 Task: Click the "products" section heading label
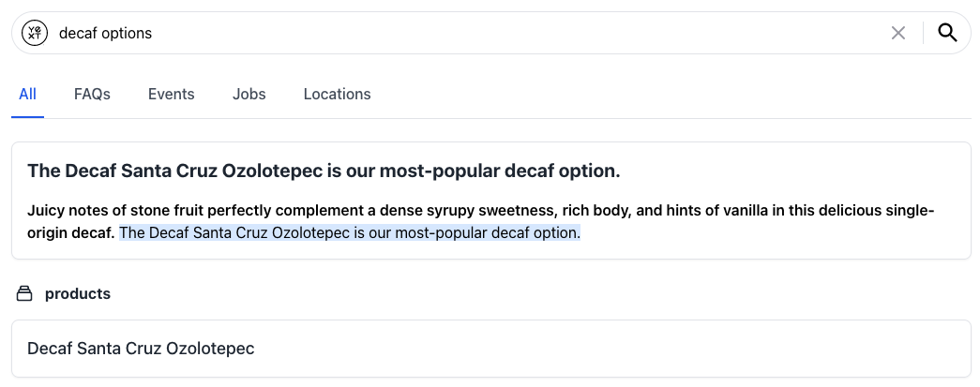[x=78, y=294]
